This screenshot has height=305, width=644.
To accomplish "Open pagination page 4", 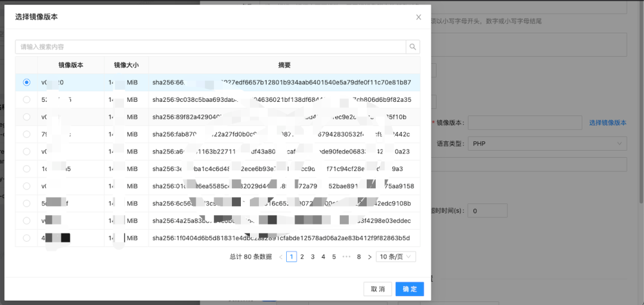I will [323, 257].
